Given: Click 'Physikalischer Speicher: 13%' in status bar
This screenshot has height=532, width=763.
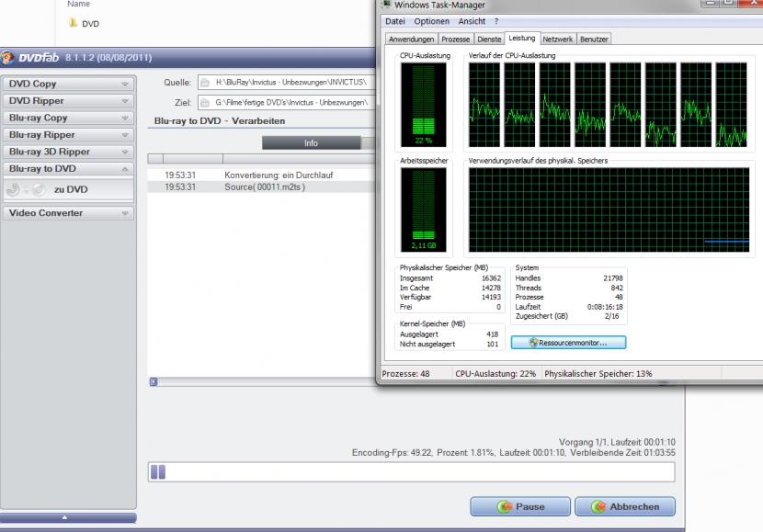Looking at the screenshot, I should (x=598, y=374).
